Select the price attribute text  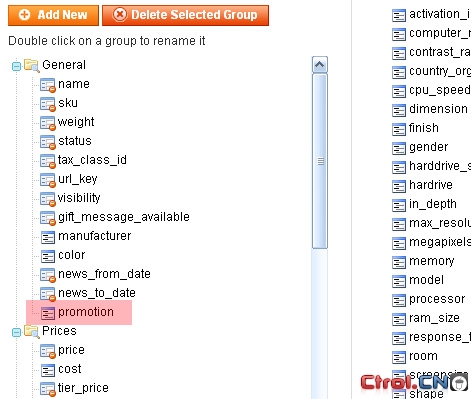click(x=71, y=350)
